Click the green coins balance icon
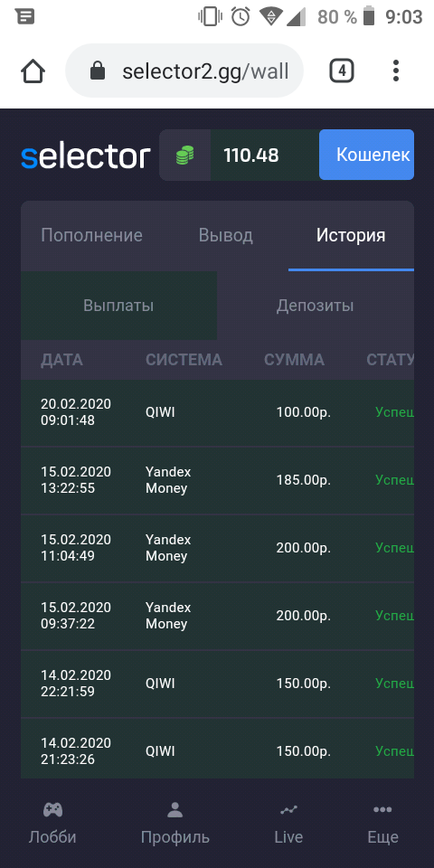Screen dimensions: 434x868 coord(184,155)
